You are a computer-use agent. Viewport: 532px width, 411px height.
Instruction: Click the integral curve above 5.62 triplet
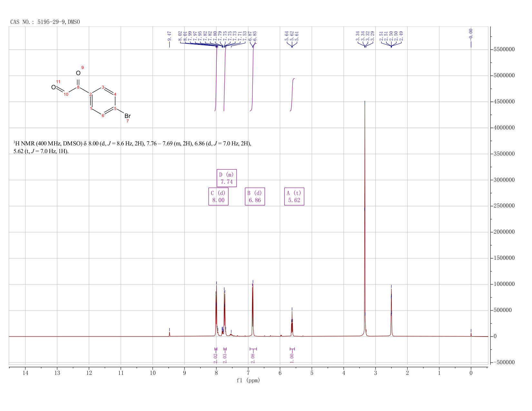coord(292,94)
